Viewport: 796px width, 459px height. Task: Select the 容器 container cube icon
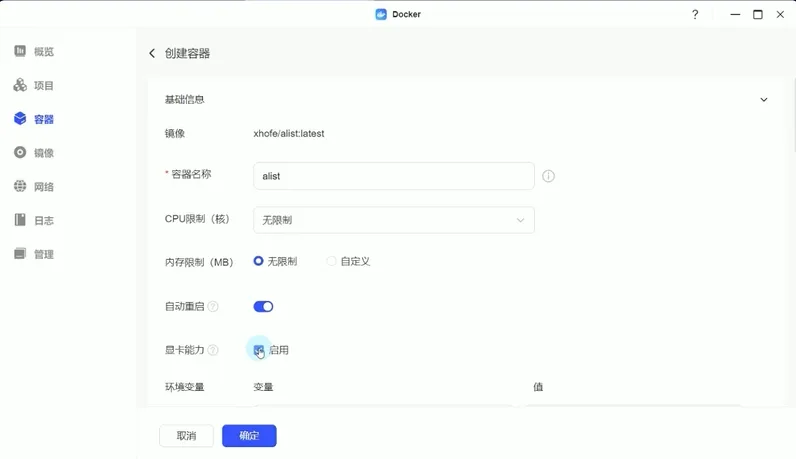pyautogui.click(x=20, y=119)
